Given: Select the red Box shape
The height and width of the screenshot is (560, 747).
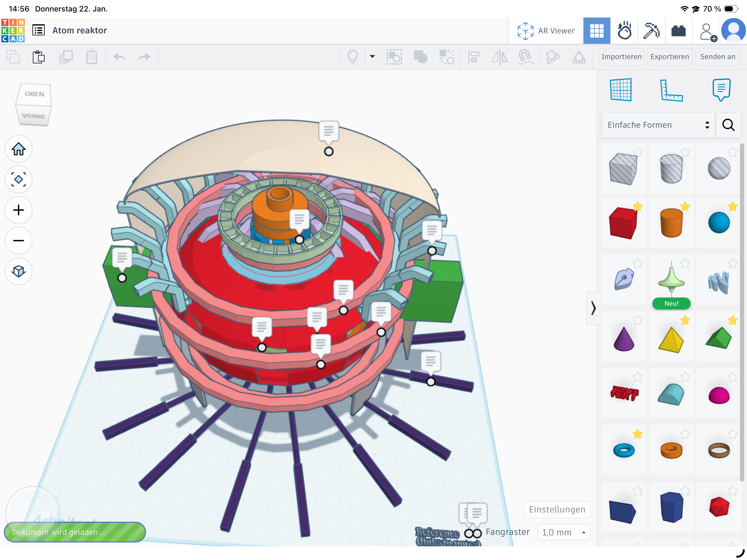Looking at the screenshot, I should (623, 223).
